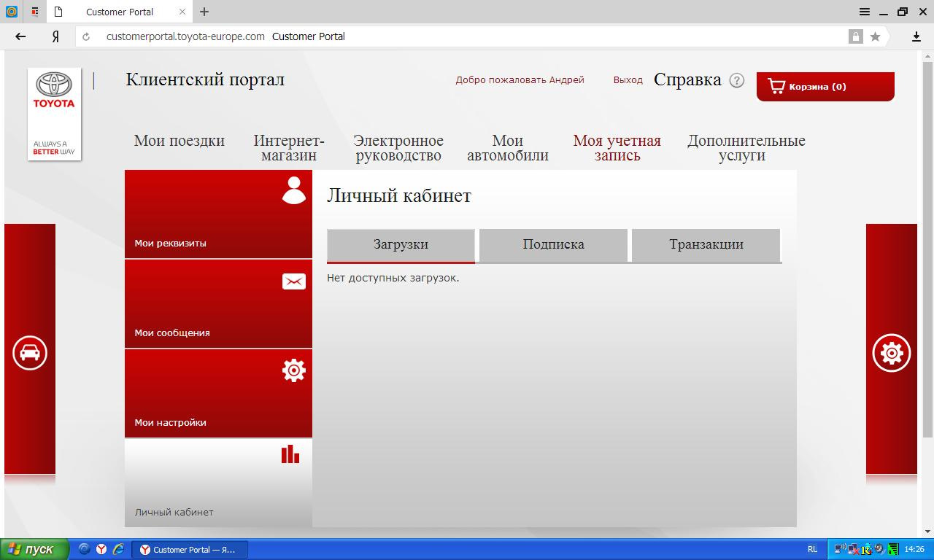Open Мои поездки menu
Screen dimensions: 934x560
pyautogui.click(x=180, y=141)
